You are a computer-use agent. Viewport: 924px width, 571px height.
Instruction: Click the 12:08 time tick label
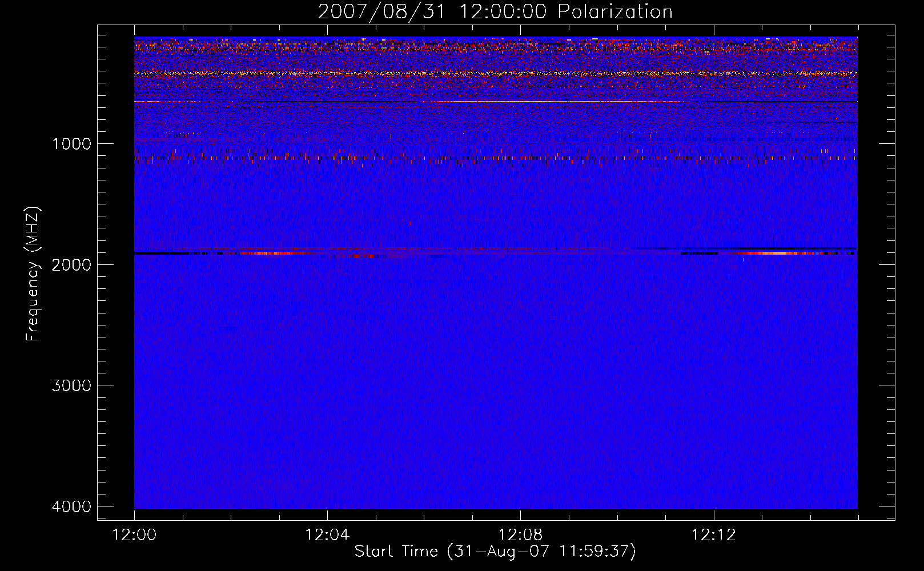click(x=520, y=535)
